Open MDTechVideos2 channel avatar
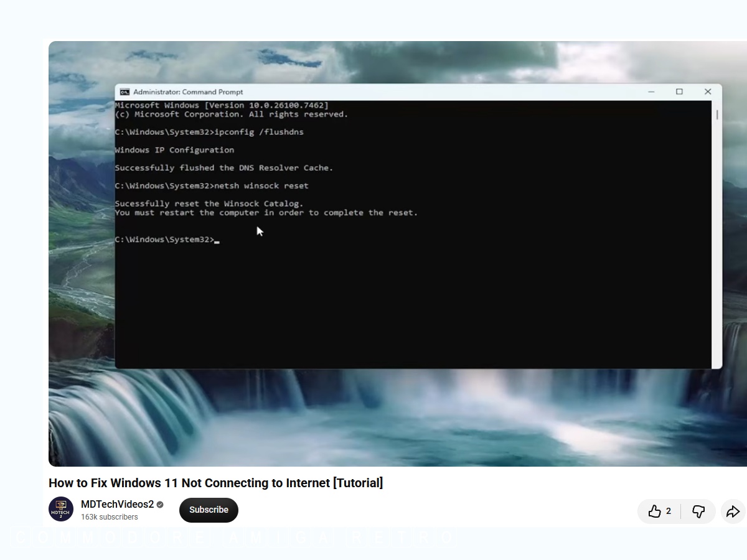Viewport: 747px width, 560px height. tap(61, 509)
